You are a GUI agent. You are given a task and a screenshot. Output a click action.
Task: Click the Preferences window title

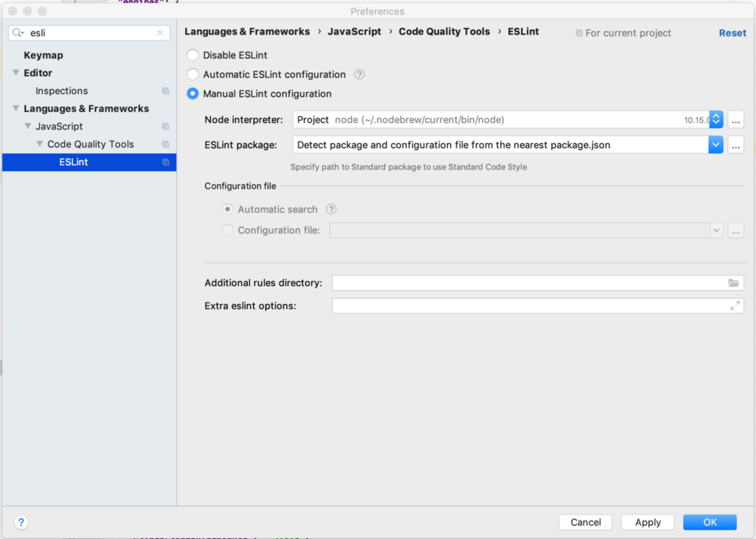click(377, 11)
